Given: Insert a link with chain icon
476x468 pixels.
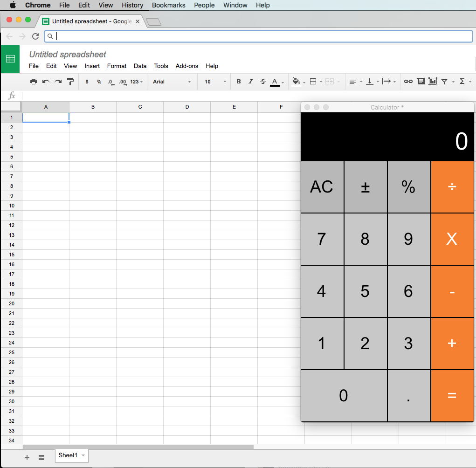Looking at the screenshot, I should coord(408,81).
